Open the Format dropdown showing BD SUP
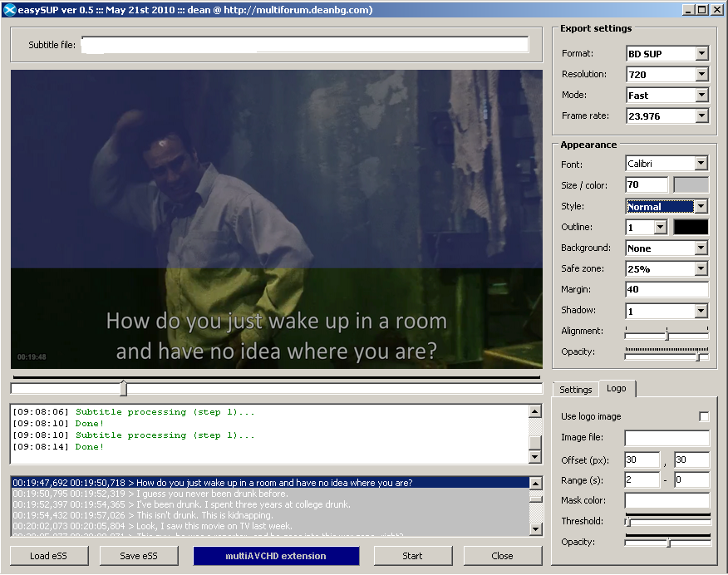Screen dimensions: 728x575 [701, 54]
